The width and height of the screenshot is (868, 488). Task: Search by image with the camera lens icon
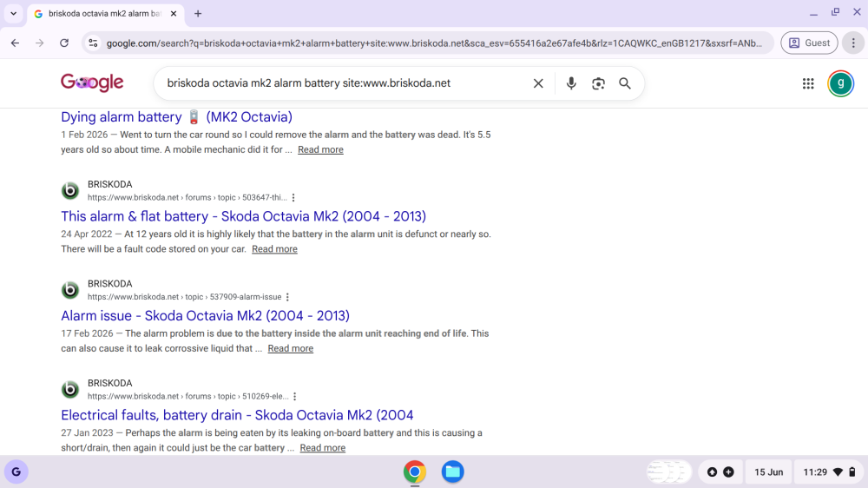(x=598, y=83)
